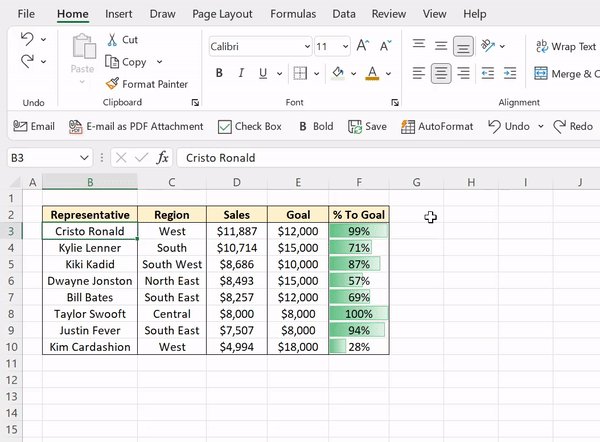Toggle Center horizontal alignment
The image size is (600, 442).
(441, 73)
